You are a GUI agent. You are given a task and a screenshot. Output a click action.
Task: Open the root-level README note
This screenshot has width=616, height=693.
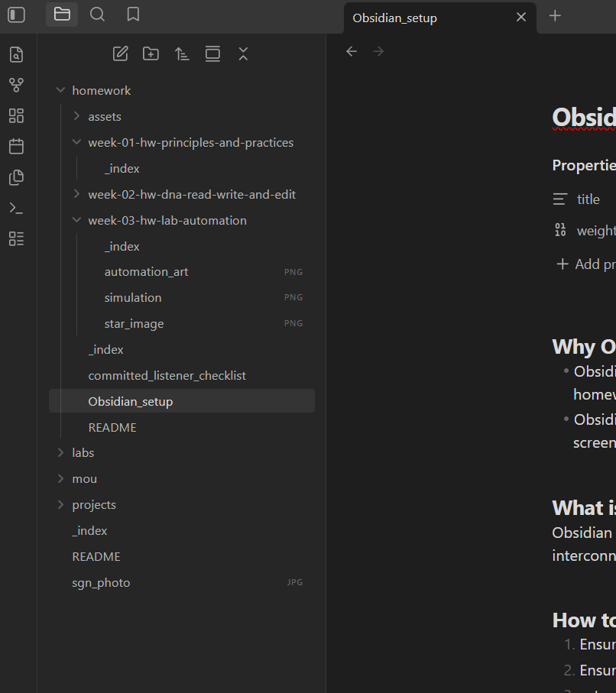point(96,556)
